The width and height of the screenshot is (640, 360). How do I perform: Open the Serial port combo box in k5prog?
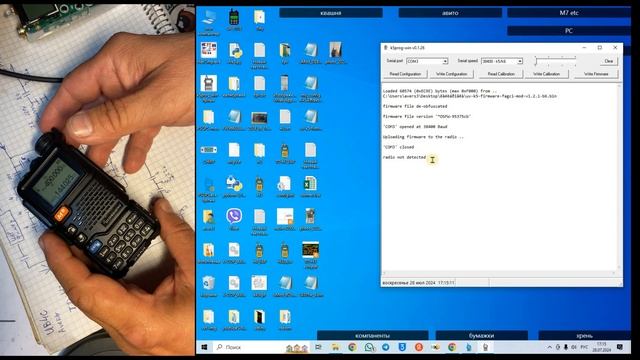point(427,61)
